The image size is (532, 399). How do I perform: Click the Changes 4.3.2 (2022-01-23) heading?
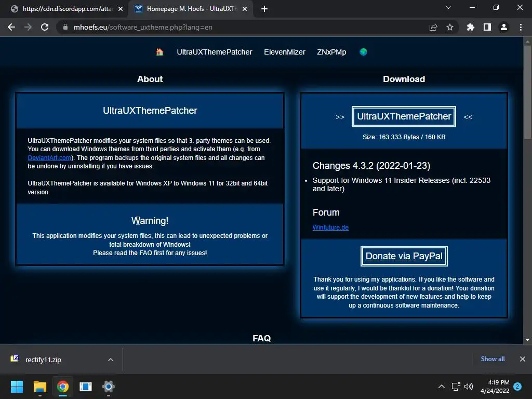pyautogui.click(x=371, y=166)
